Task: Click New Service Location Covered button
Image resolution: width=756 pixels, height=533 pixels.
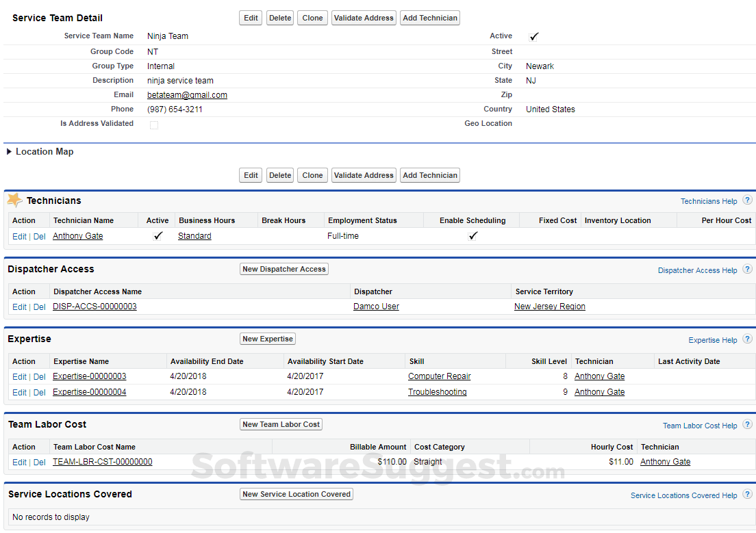Action: (297, 494)
